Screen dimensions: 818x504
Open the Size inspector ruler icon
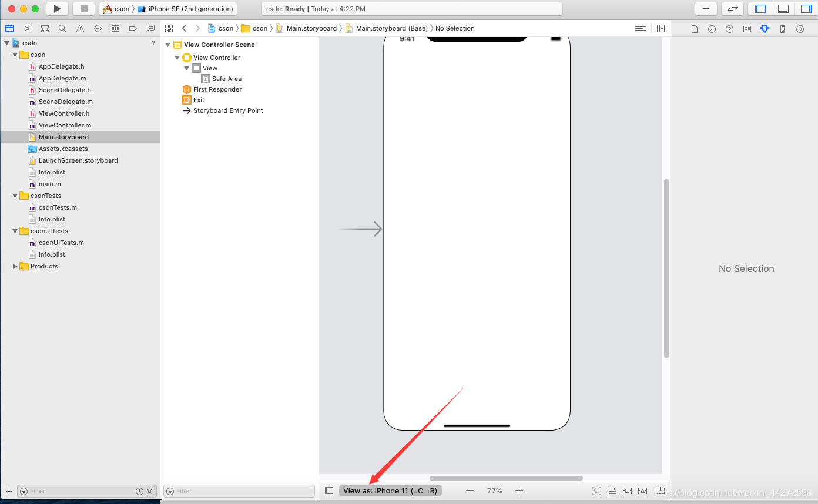782,28
